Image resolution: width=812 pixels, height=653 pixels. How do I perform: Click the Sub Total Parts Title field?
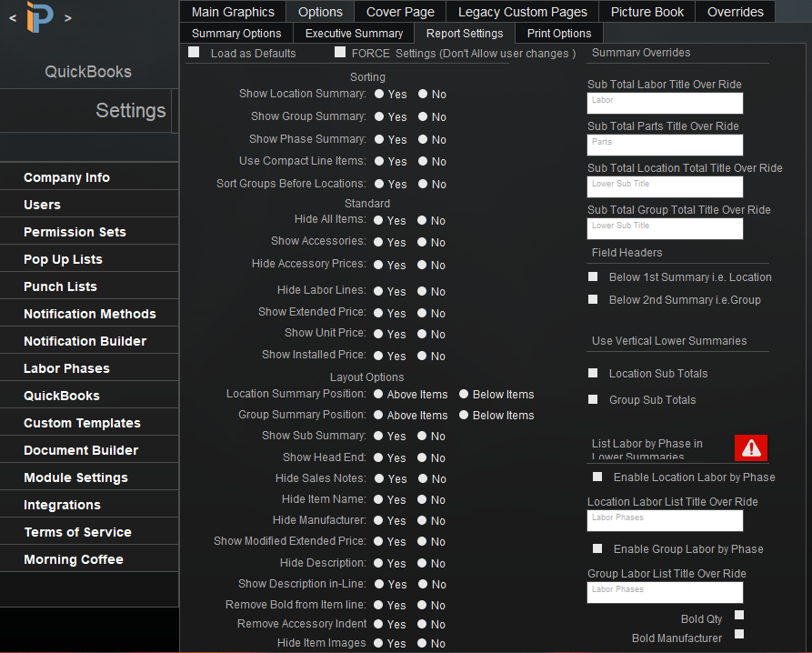point(665,145)
